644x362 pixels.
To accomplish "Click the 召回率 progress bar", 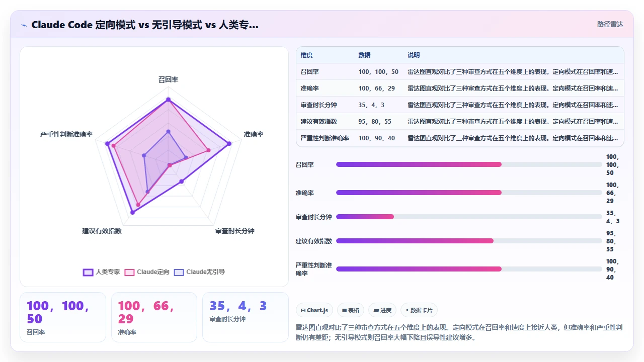I will pos(469,164).
